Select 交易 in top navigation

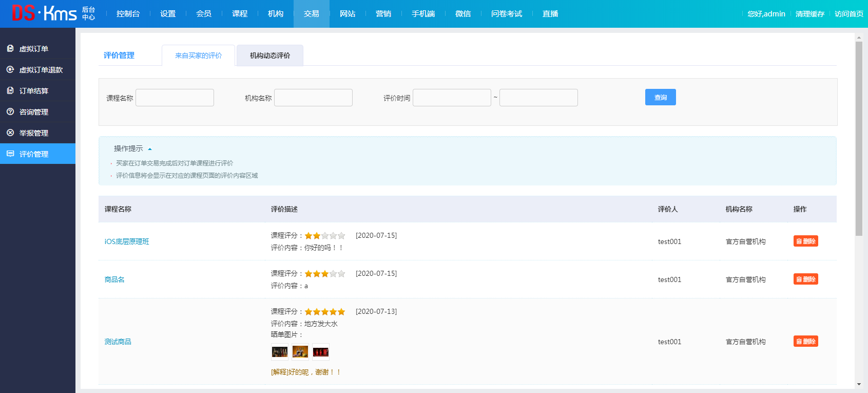[x=312, y=14]
